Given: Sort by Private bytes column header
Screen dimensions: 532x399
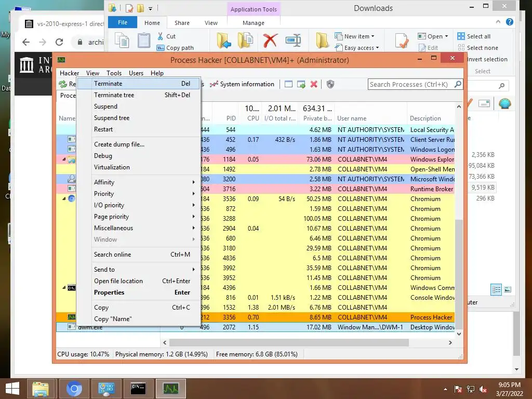Looking at the screenshot, I should 317,118.
